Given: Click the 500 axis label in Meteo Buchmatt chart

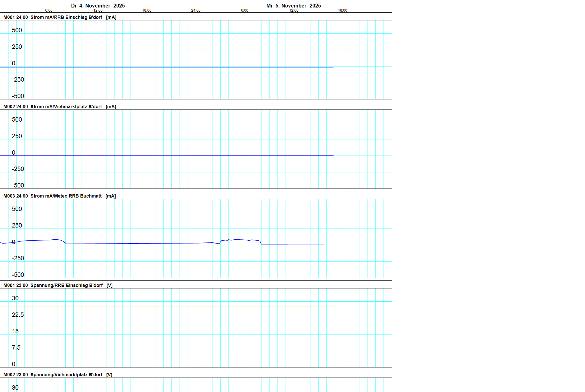Looking at the screenshot, I should click(17, 209).
